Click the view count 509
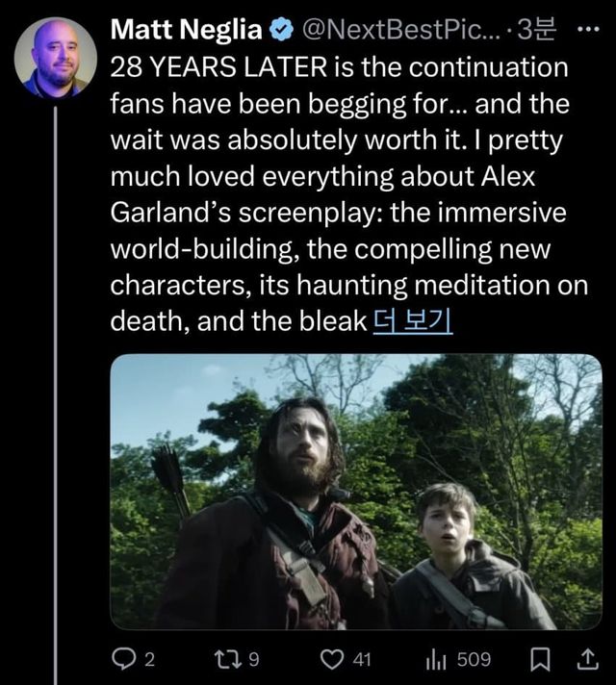Image resolution: width=616 pixels, height=685 pixels. click(x=474, y=659)
